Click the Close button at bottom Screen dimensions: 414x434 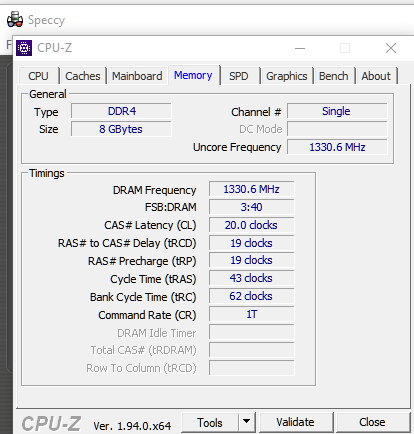[x=372, y=422]
